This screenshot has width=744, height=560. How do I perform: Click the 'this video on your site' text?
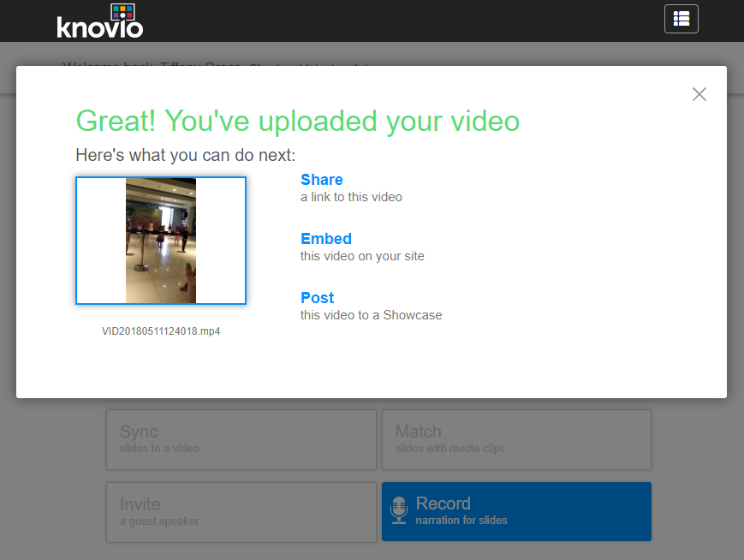pyautogui.click(x=362, y=256)
